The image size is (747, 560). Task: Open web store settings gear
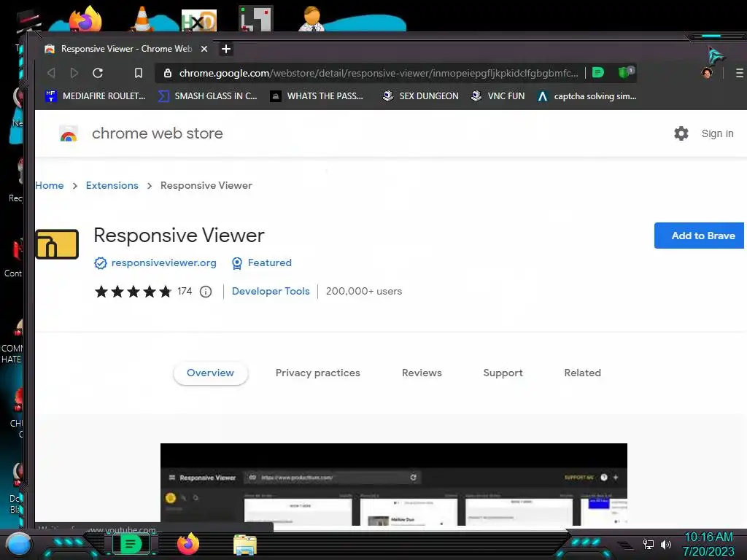point(681,133)
